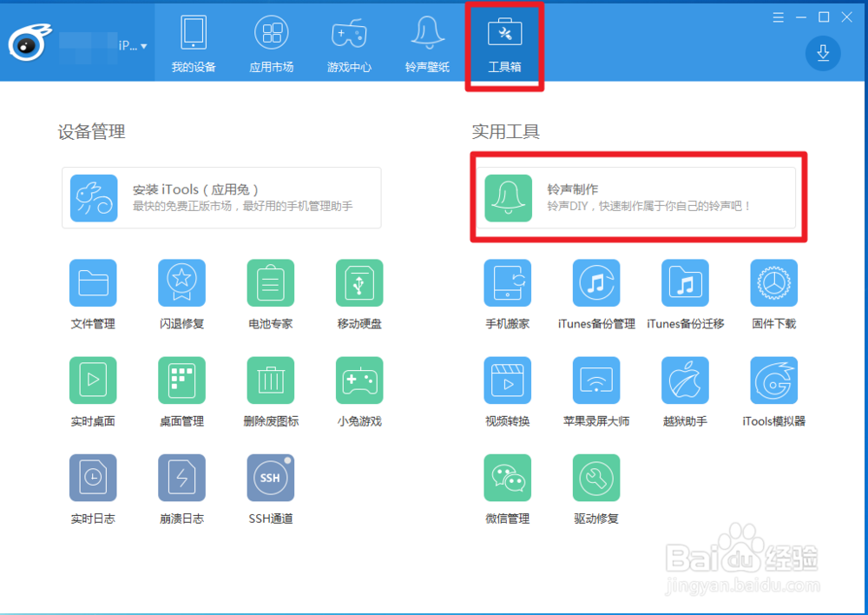Viewport: 868px width, 615px height.
Task: Maximize the iTools window
Action: click(x=824, y=17)
